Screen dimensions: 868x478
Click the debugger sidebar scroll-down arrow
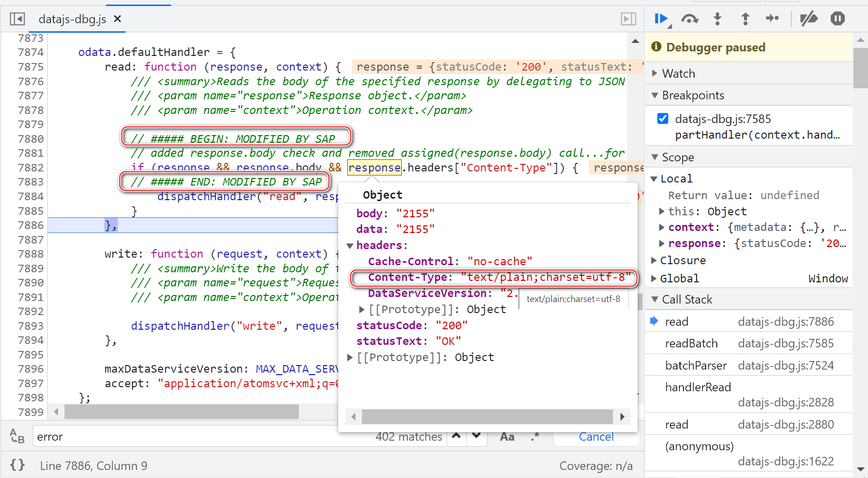(860, 469)
